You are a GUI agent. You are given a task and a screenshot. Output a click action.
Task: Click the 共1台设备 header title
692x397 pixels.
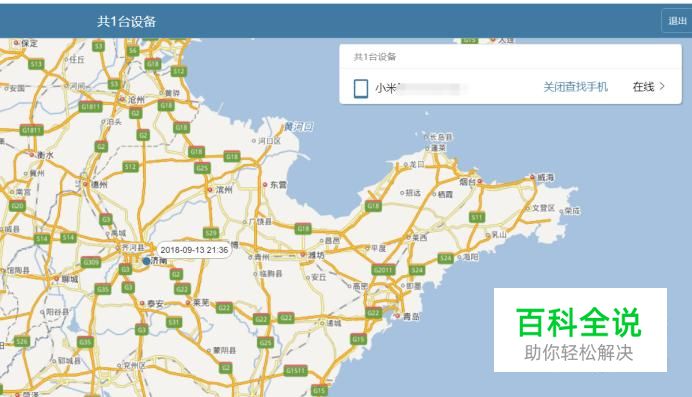click(x=127, y=21)
